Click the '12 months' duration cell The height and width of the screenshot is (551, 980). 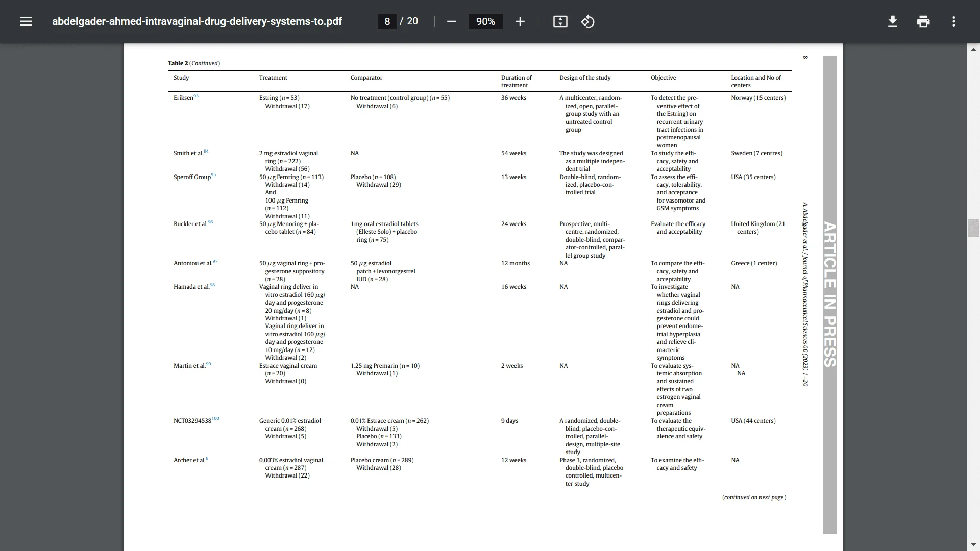(516, 263)
